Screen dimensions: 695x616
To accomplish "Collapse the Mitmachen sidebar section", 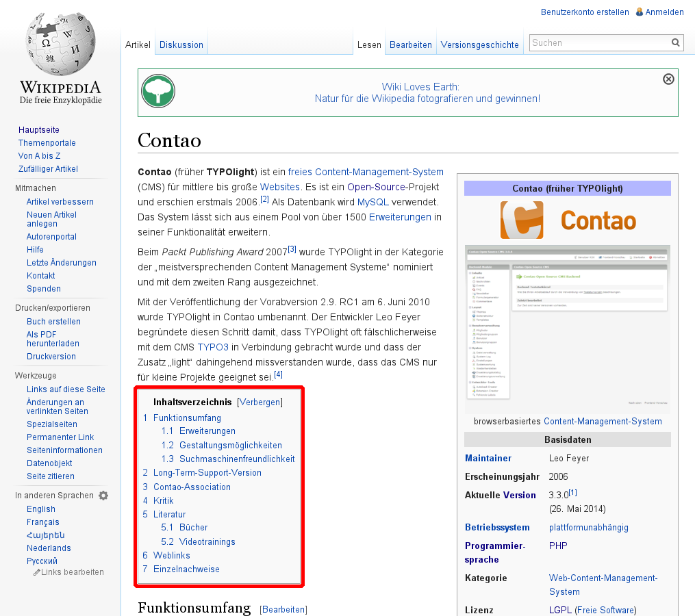I will click(x=36, y=188).
